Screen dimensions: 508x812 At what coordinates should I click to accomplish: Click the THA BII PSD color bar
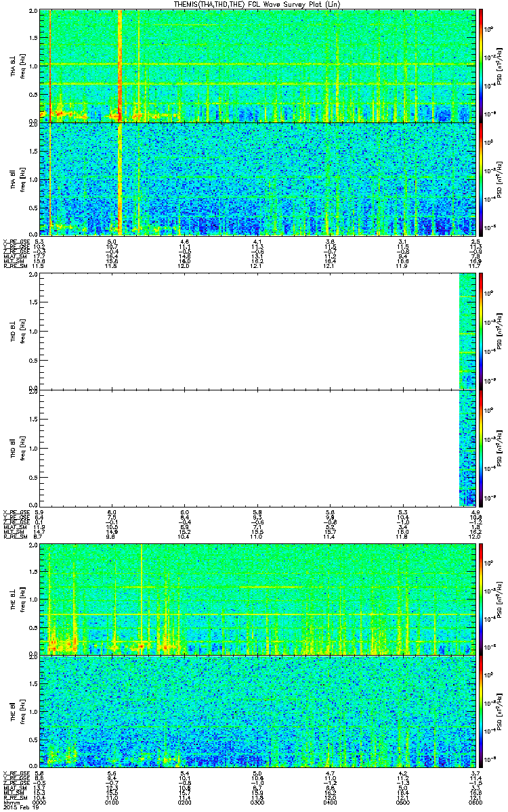(481, 178)
